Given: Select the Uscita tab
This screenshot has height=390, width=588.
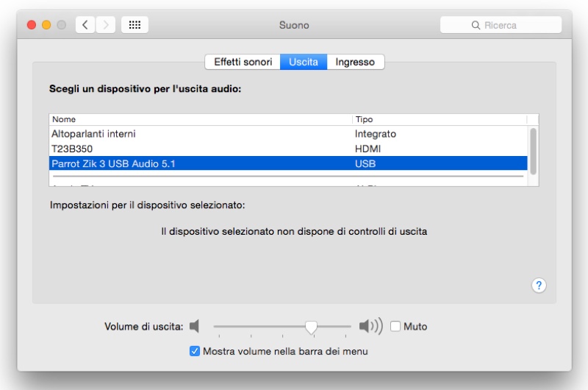Looking at the screenshot, I should (304, 62).
